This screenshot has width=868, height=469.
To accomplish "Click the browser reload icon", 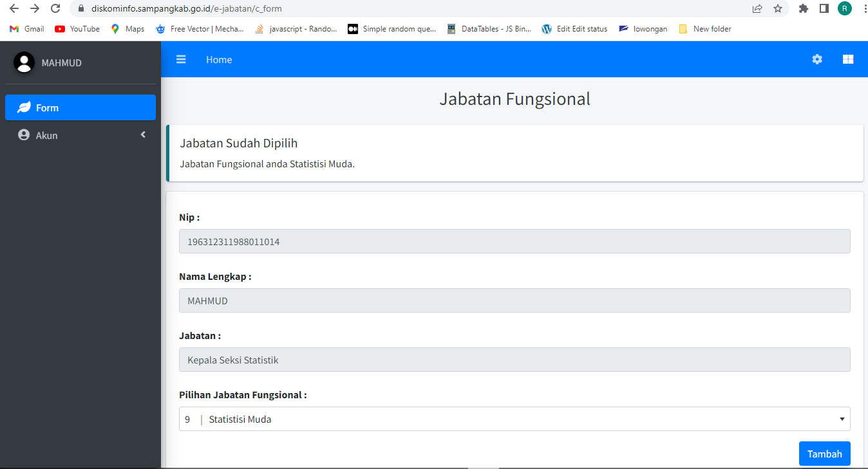I will [x=55, y=9].
